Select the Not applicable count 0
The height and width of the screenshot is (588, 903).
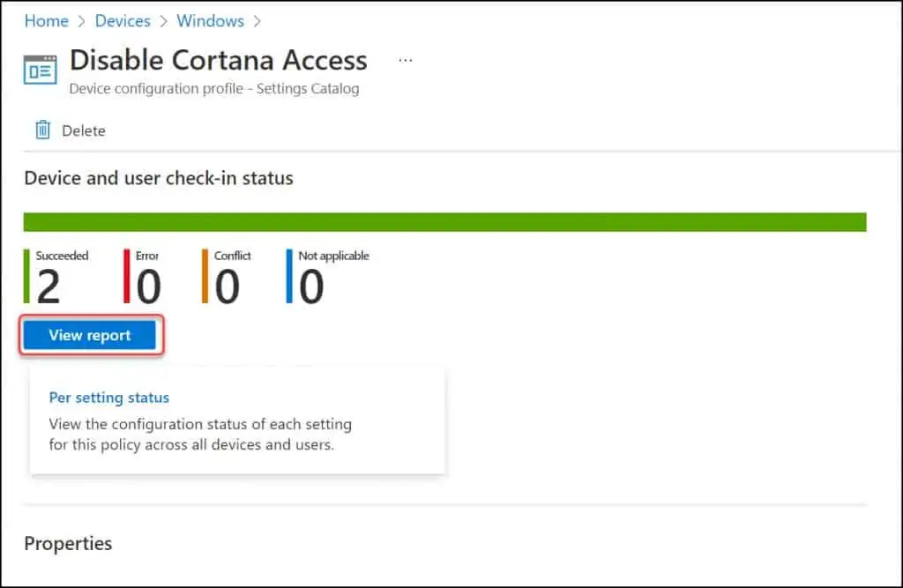click(311, 287)
